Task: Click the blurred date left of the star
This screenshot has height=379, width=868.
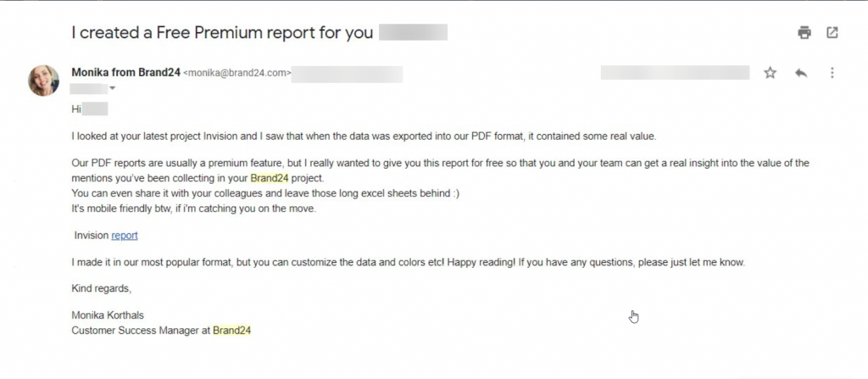Action: 675,73
